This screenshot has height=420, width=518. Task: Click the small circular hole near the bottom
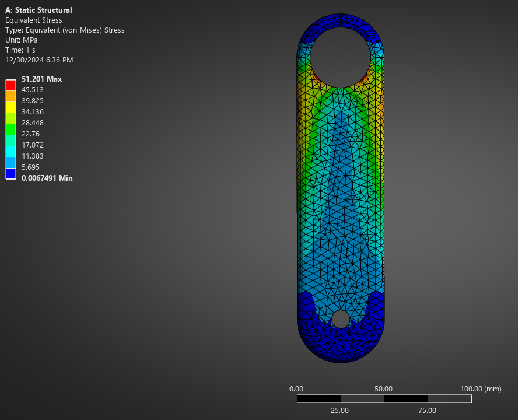tap(341, 318)
